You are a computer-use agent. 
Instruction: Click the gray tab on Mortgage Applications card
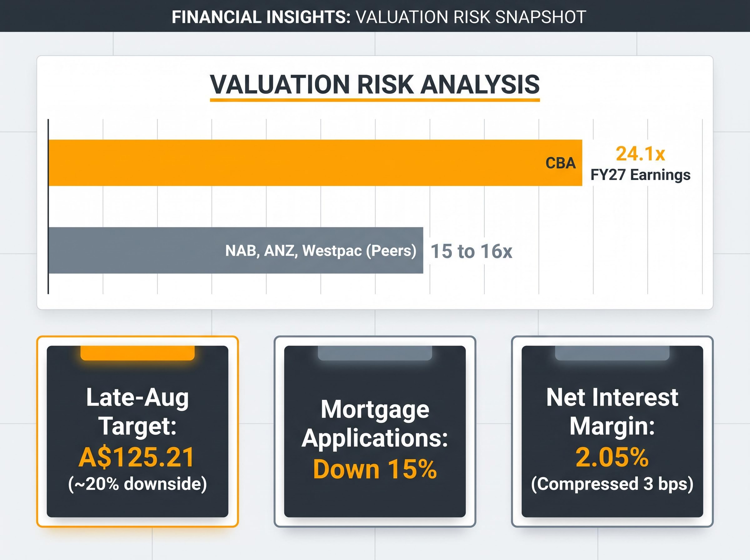pos(375,353)
